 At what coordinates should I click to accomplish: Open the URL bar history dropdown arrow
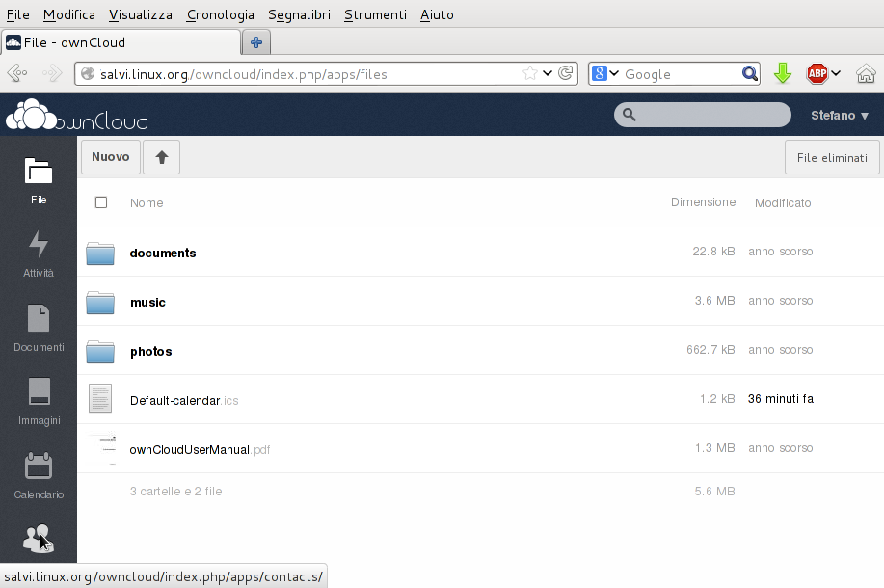(x=548, y=73)
